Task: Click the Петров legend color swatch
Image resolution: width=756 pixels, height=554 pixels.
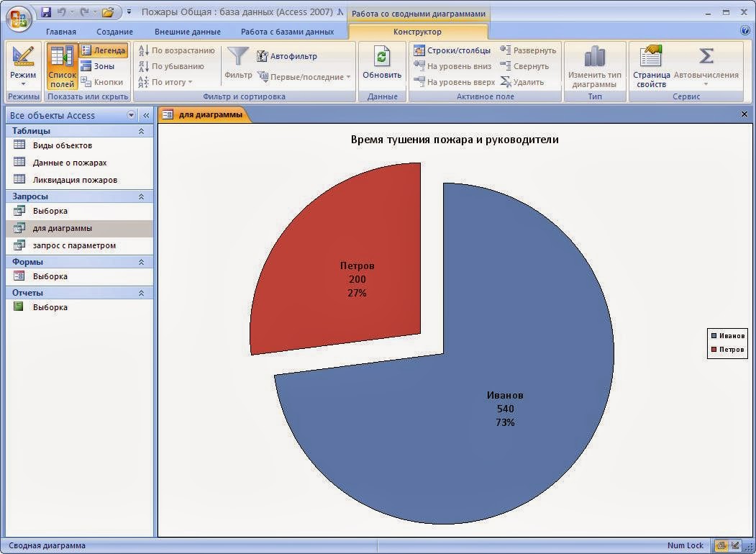Action: [714, 350]
